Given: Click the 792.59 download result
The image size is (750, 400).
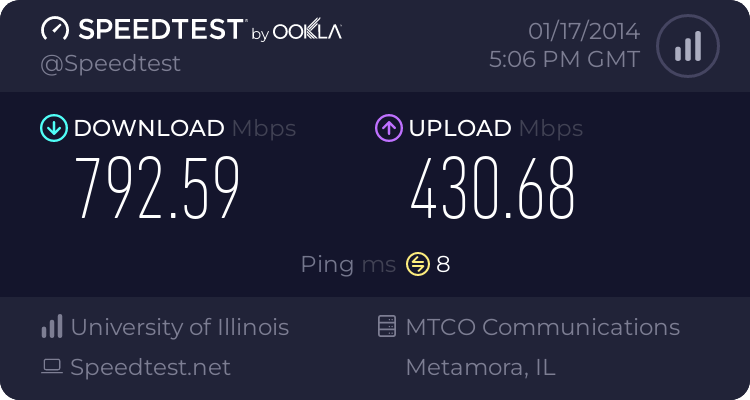Looking at the screenshot, I should click(157, 188).
